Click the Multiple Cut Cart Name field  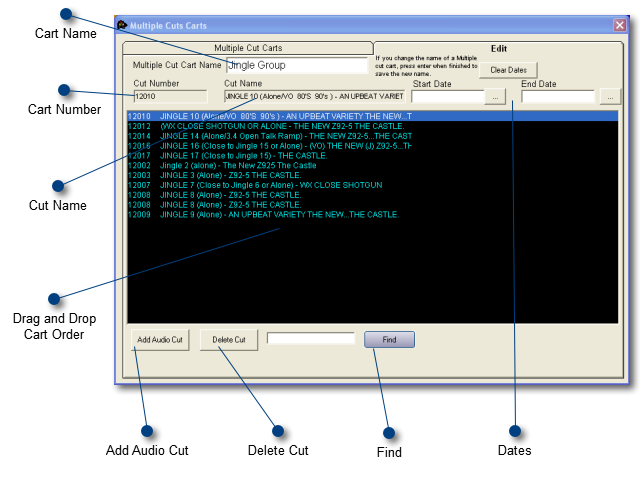tap(297, 65)
